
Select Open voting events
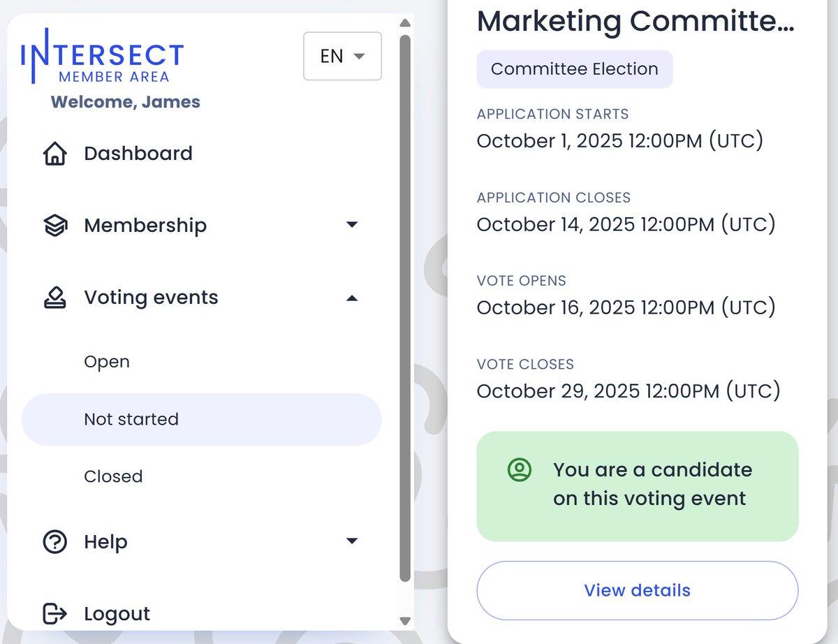pyautogui.click(x=107, y=362)
